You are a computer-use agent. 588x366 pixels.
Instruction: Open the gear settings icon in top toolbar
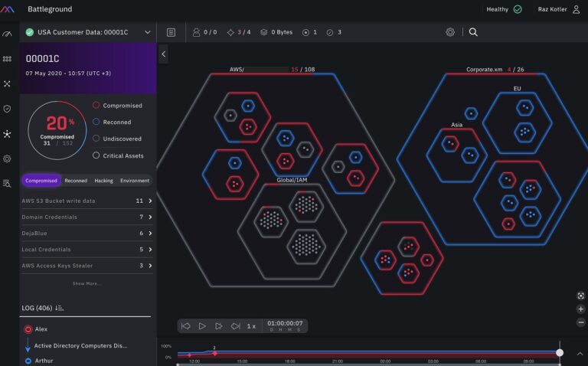(450, 32)
